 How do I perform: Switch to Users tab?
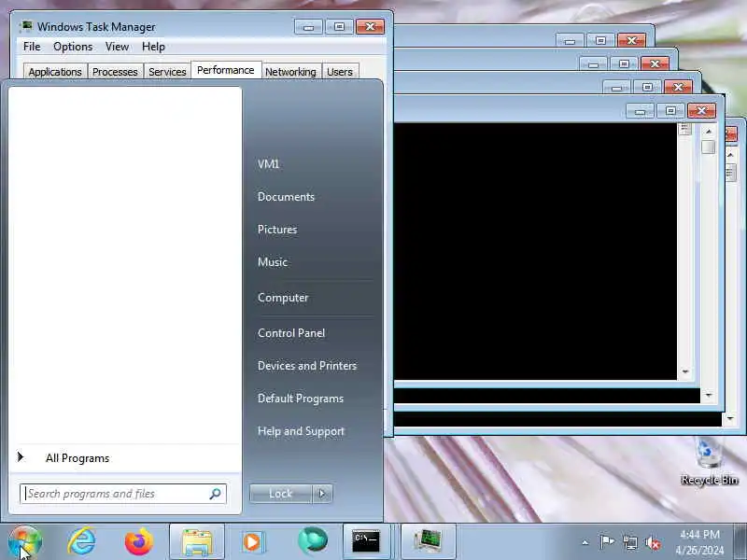coord(340,72)
